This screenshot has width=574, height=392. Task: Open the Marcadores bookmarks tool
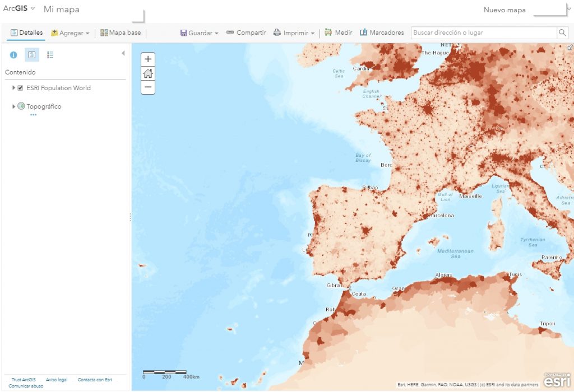[365, 32]
